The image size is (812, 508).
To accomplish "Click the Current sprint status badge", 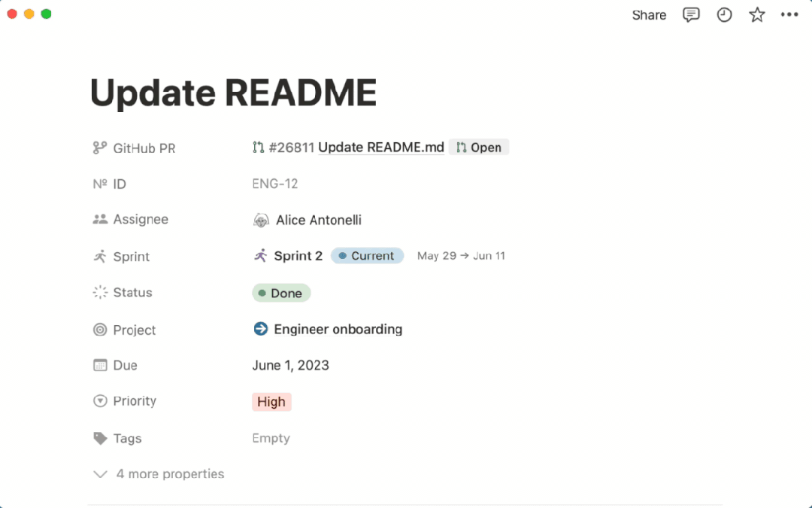I will tap(367, 256).
